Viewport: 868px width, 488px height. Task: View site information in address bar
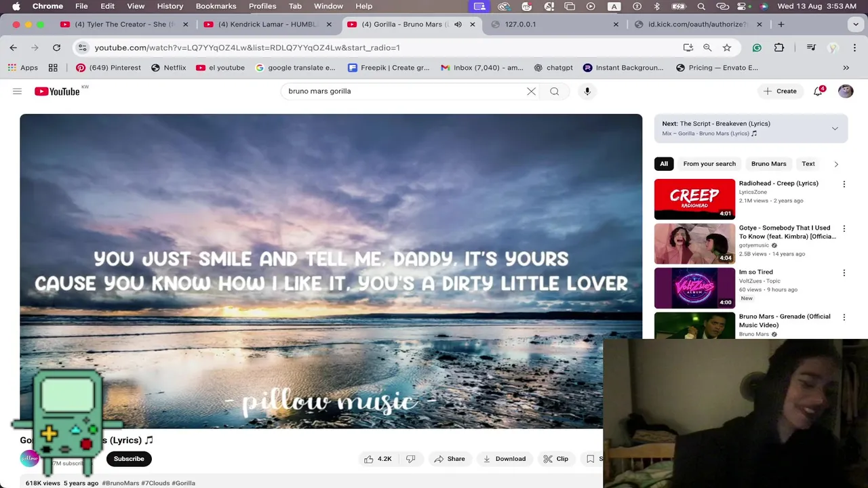coord(82,47)
